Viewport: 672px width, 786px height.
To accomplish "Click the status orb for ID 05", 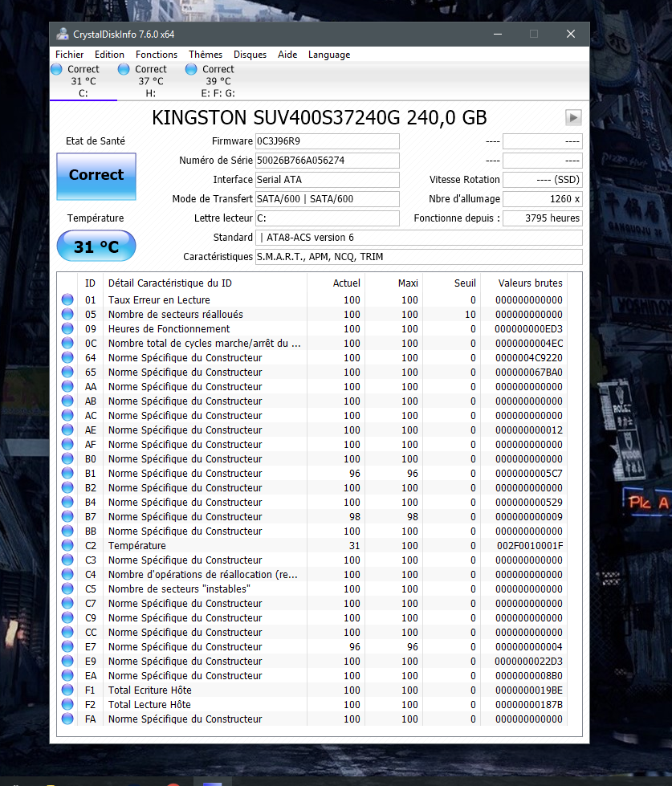I will pyautogui.click(x=67, y=314).
